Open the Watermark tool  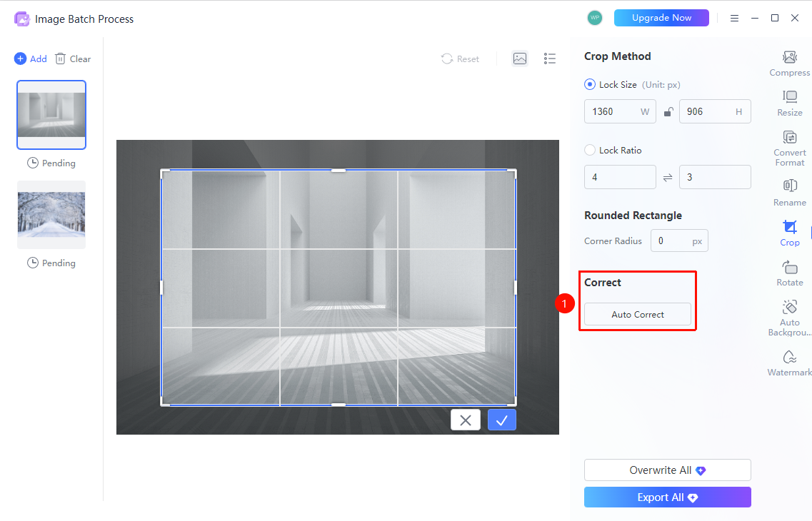[x=789, y=363]
